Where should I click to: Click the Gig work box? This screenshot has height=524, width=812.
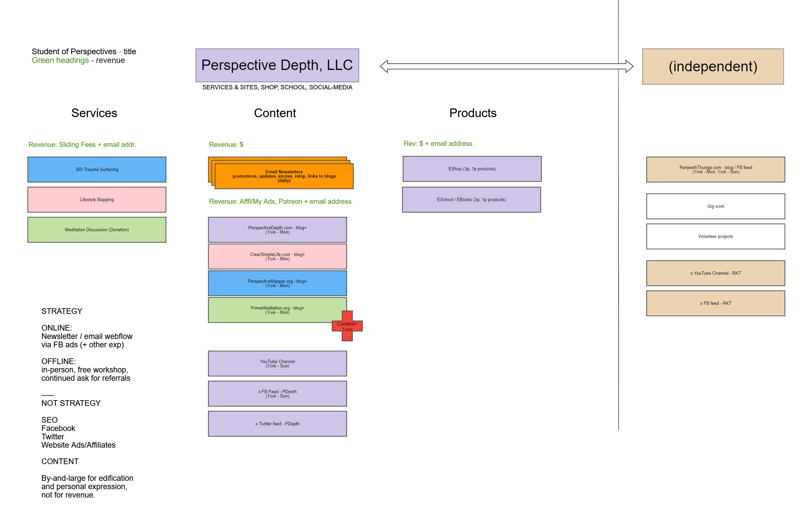tap(715, 206)
